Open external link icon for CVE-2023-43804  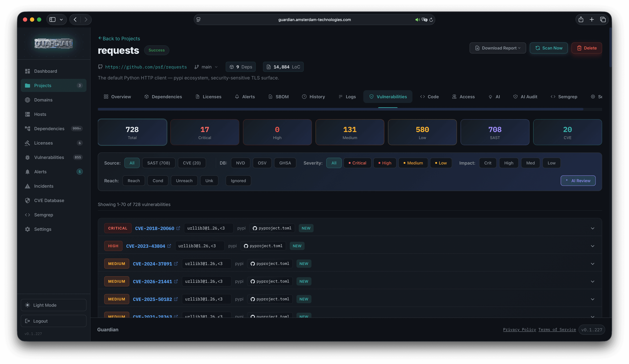click(x=169, y=246)
